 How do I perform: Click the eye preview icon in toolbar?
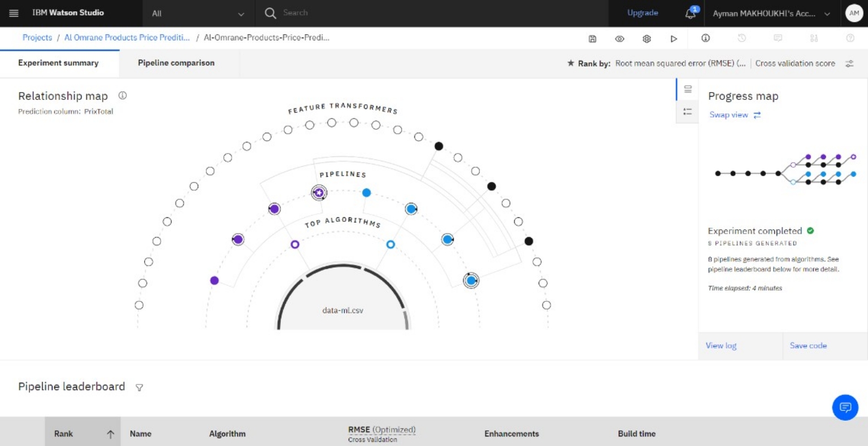(x=619, y=38)
